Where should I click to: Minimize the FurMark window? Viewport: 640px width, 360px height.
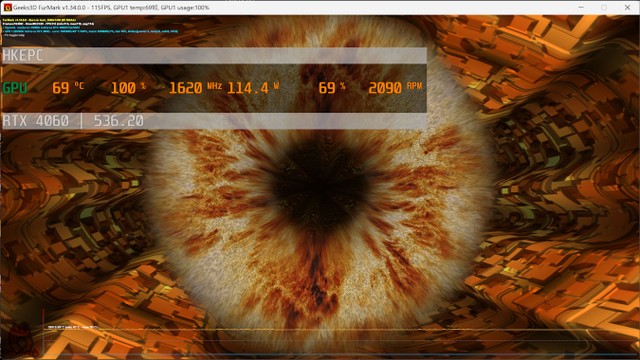click(x=581, y=7)
